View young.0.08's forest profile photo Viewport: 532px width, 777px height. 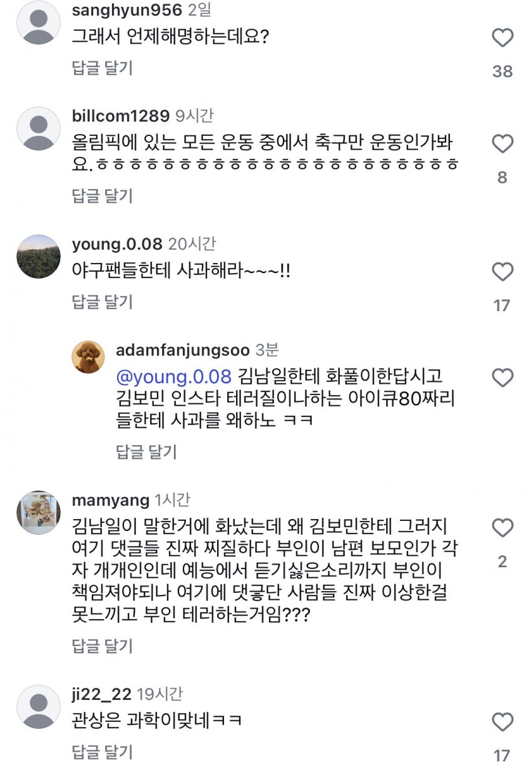(39, 256)
